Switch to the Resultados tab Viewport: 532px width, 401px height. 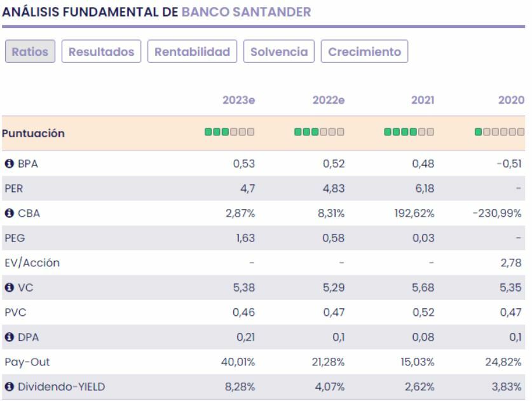pyautogui.click(x=102, y=51)
